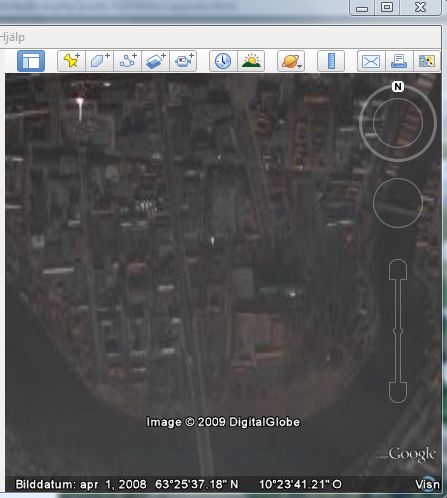Click the N north-reset compass marker

pyautogui.click(x=398, y=86)
